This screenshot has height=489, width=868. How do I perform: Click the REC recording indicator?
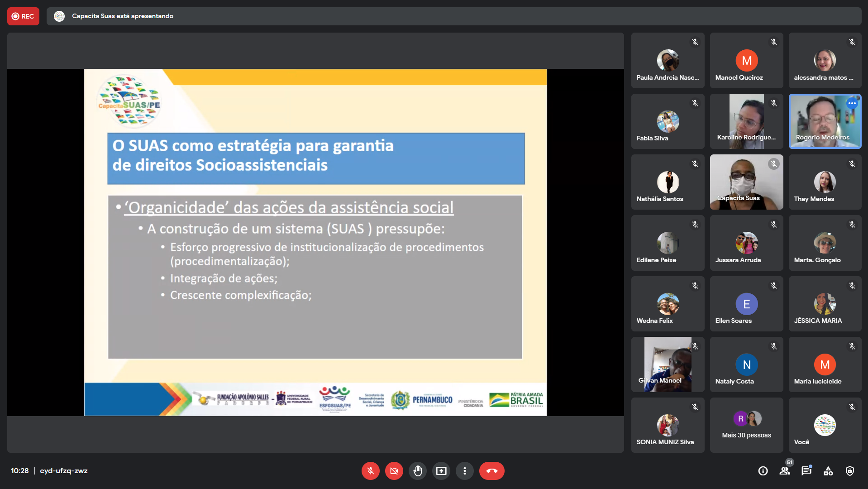tap(23, 16)
